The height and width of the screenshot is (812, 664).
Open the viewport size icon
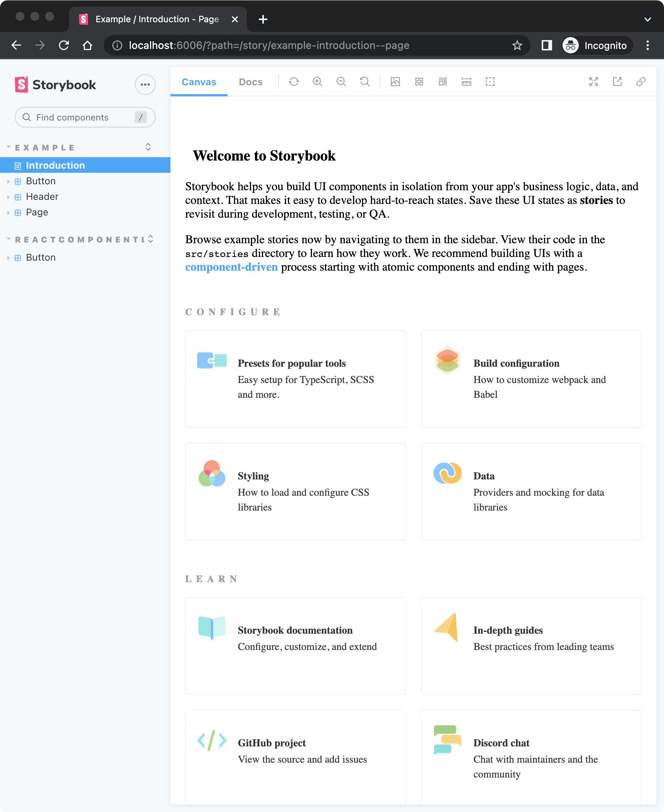[x=442, y=82]
